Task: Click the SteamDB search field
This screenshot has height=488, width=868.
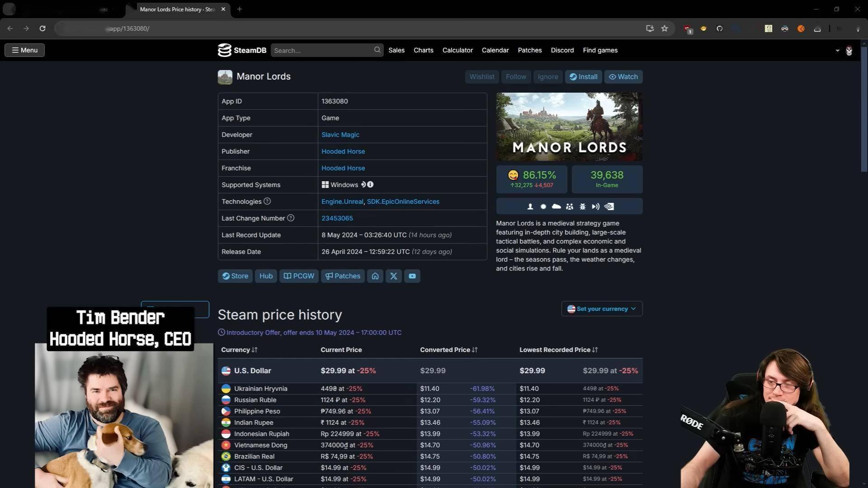Action: click(323, 51)
